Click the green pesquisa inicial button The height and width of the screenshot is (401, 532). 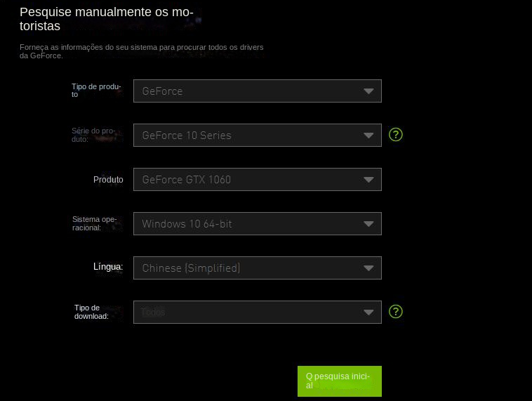pos(340,381)
